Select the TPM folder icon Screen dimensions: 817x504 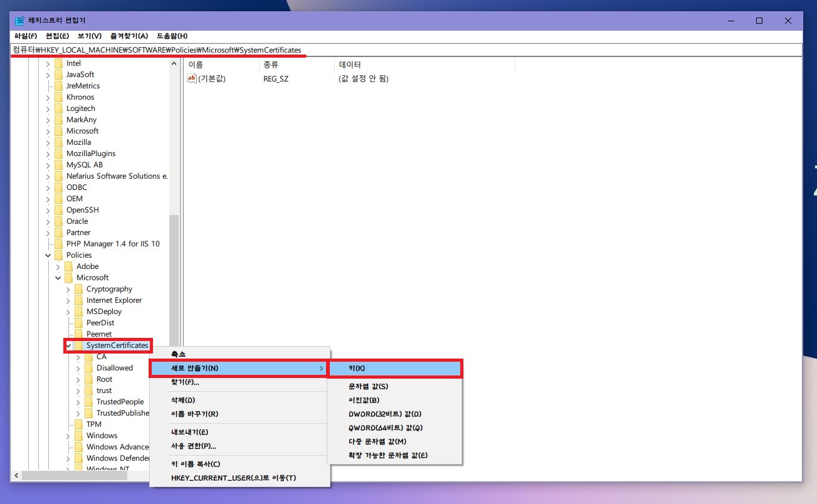(78, 424)
